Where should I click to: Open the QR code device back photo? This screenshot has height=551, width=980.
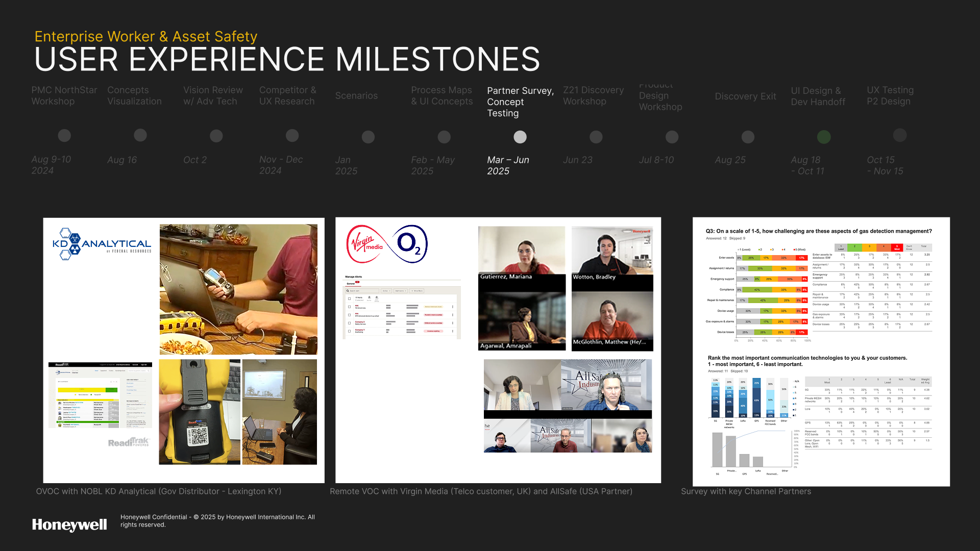click(x=199, y=412)
